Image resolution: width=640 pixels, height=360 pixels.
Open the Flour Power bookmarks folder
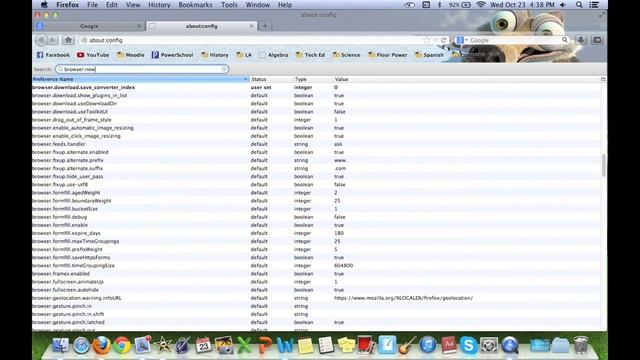[x=388, y=55]
